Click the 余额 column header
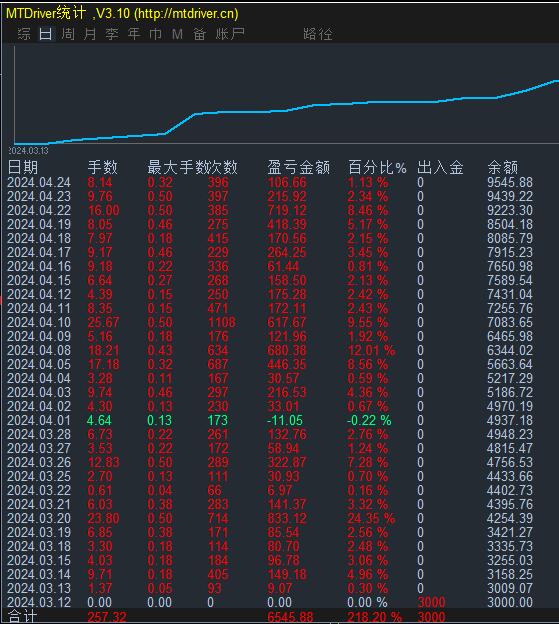This screenshot has width=559, height=624. (x=503, y=167)
